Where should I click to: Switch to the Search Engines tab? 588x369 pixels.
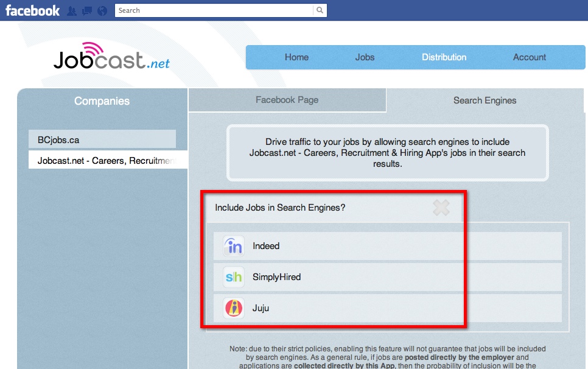coord(485,100)
